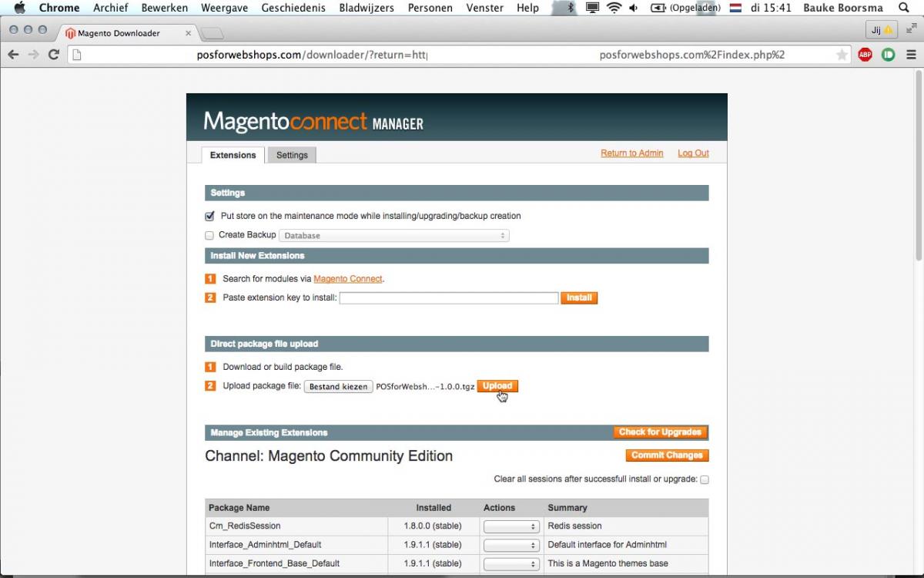Click the Magento Connect Manager logo
The width and height of the screenshot is (924, 578).
[x=313, y=122]
